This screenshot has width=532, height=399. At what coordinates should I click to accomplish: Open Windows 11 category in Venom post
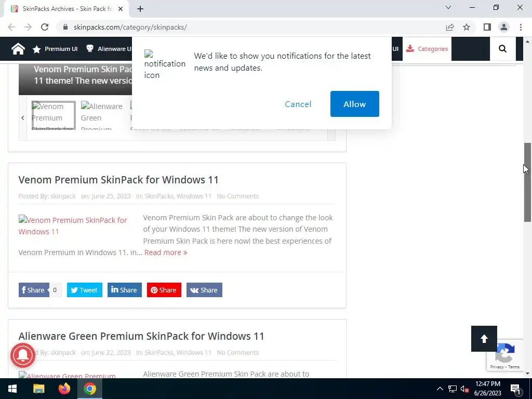[x=194, y=196]
